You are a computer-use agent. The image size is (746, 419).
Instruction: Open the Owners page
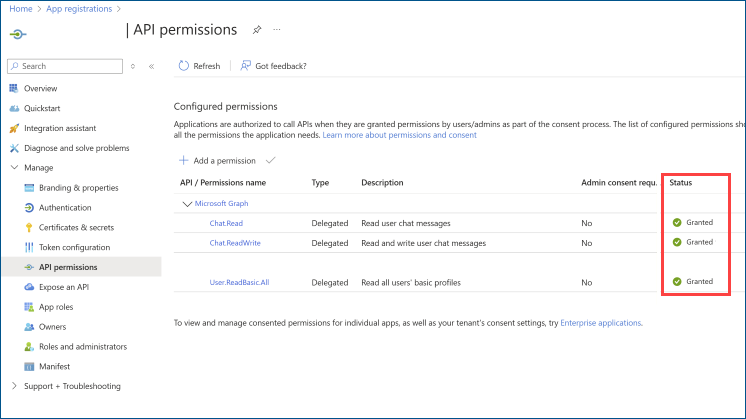tap(52, 327)
